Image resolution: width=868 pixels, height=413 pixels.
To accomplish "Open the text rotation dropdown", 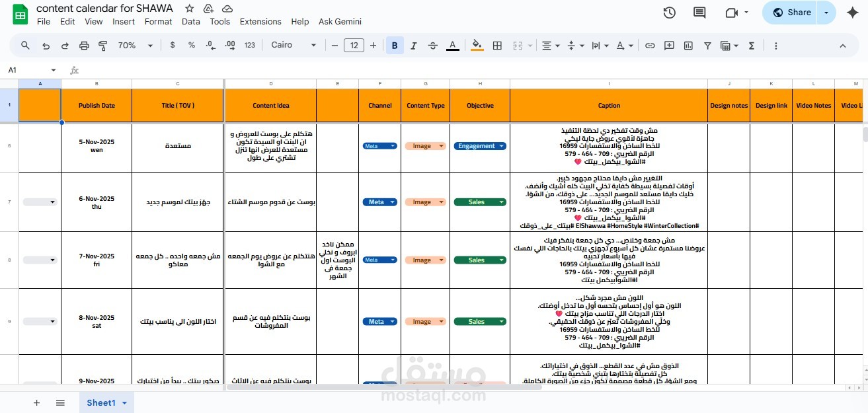I will click(x=624, y=46).
